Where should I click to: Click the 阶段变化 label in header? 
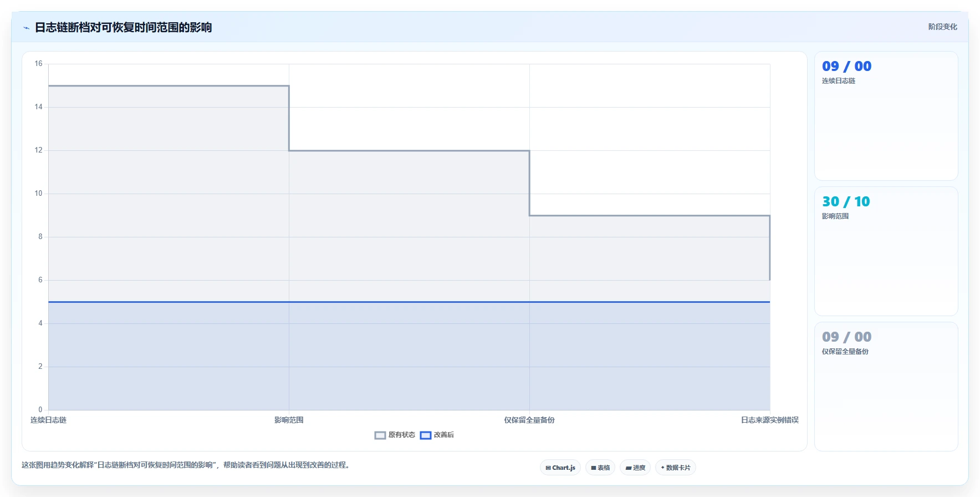943,27
